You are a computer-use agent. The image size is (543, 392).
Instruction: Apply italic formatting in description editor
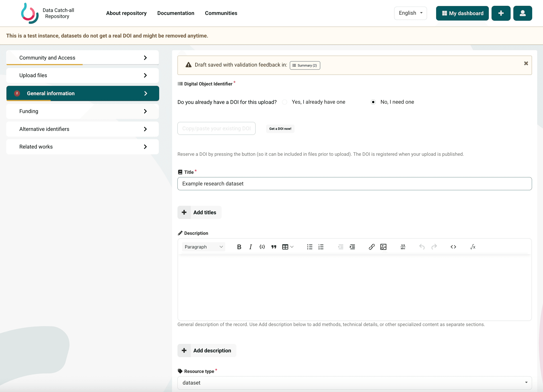point(250,247)
